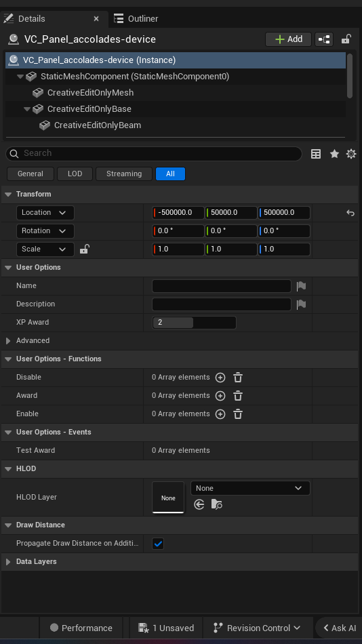Add element to Award array
The image size is (362, 644).
click(x=220, y=396)
